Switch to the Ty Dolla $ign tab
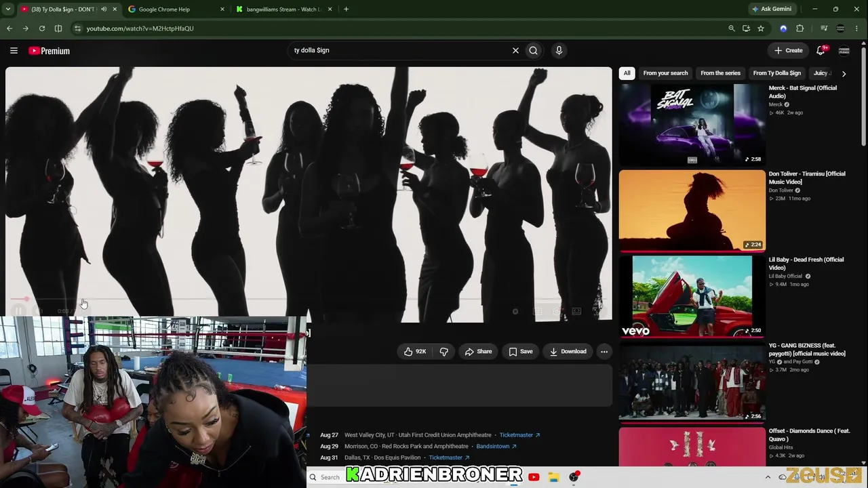This screenshot has height=488, width=868. point(62,9)
